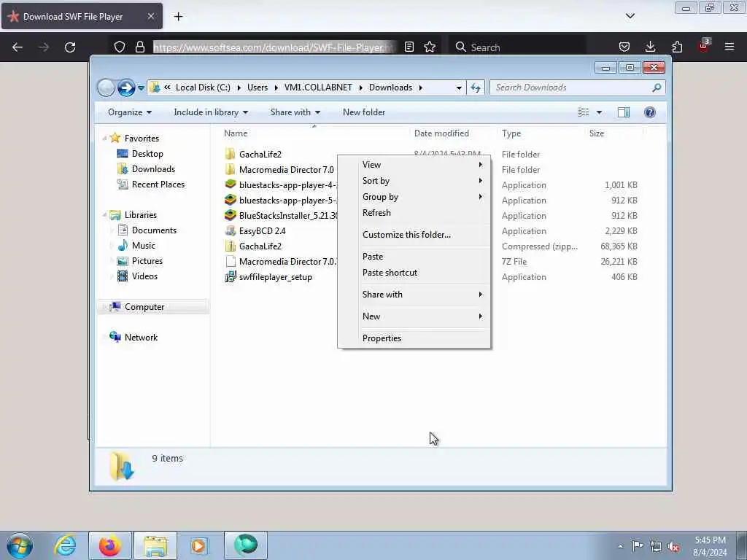Choose Paste from context menu
The height and width of the screenshot is (560, 747).
pos(414,257)
